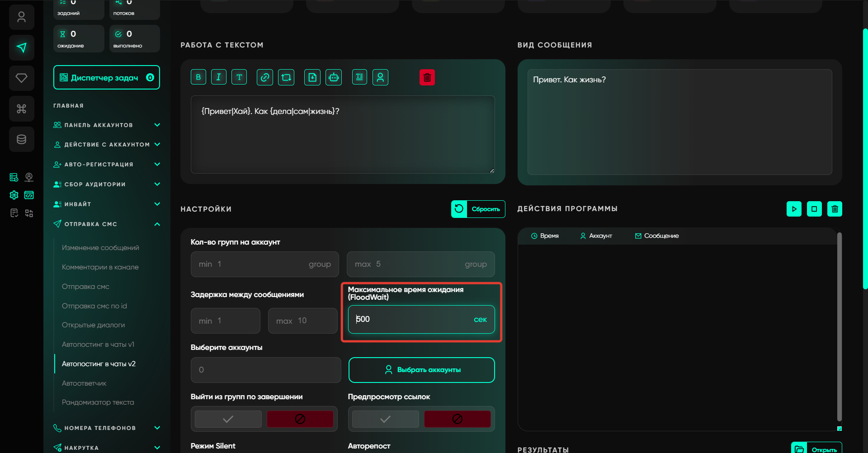Open Автоответчик menu item
The height and width of the screenshot is (453, 868).
84,383
